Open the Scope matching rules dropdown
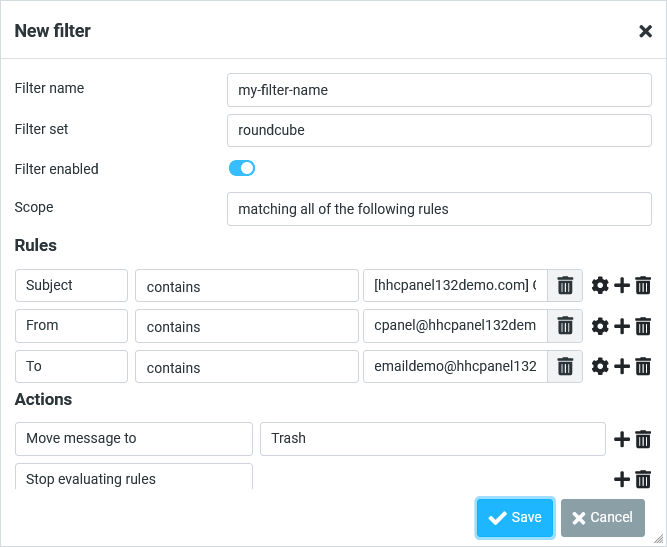 click(x=439, y=209)
